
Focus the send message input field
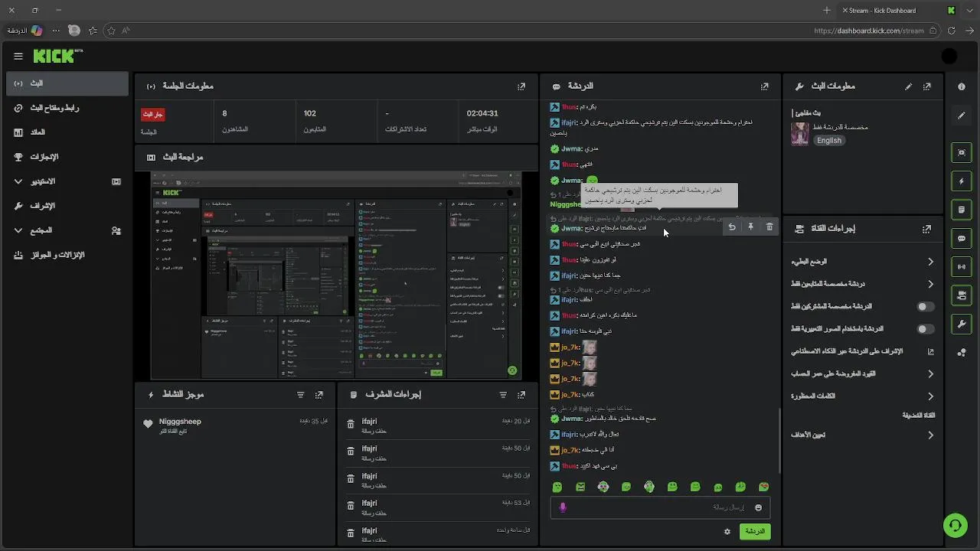(660, 507)
